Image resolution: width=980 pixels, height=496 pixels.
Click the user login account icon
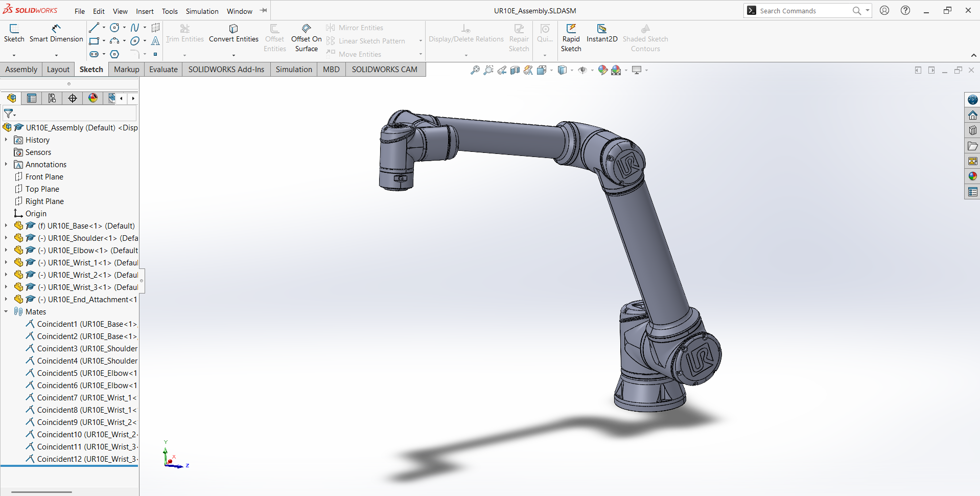click(884, 10)
